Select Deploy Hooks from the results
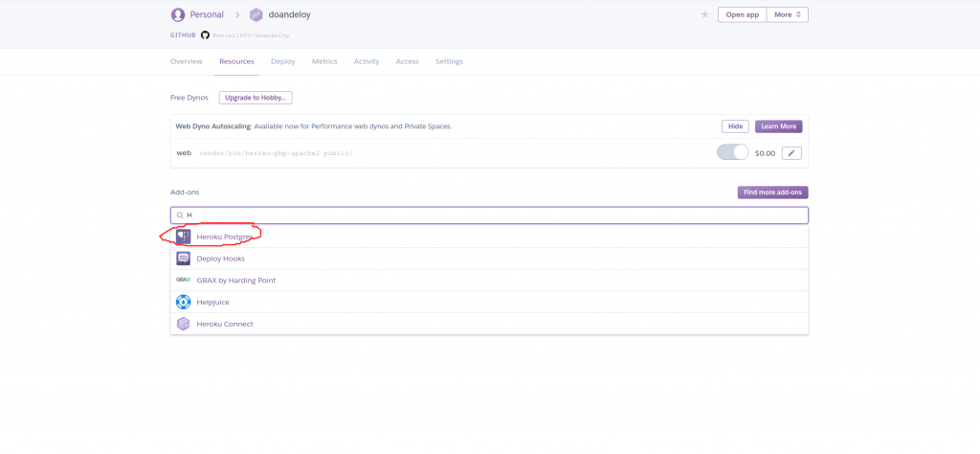This screenshot has width=980, height=454. [489, 259]
